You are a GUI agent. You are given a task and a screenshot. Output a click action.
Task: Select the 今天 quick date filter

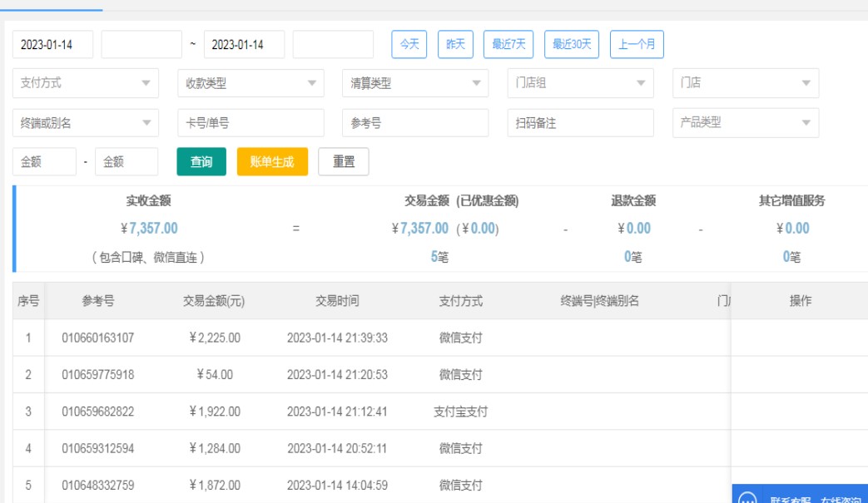[409, 44]
